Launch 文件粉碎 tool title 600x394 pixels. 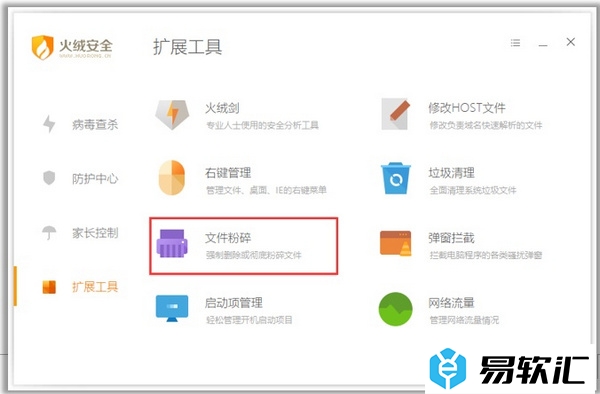click(x=228, y=238)
